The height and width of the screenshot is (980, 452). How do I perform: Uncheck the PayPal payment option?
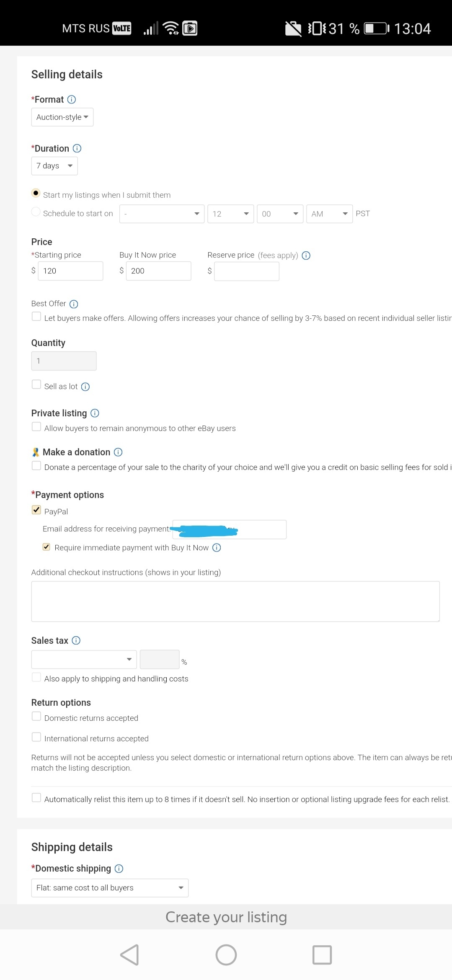pyautogui.click(x=36, y=510)
